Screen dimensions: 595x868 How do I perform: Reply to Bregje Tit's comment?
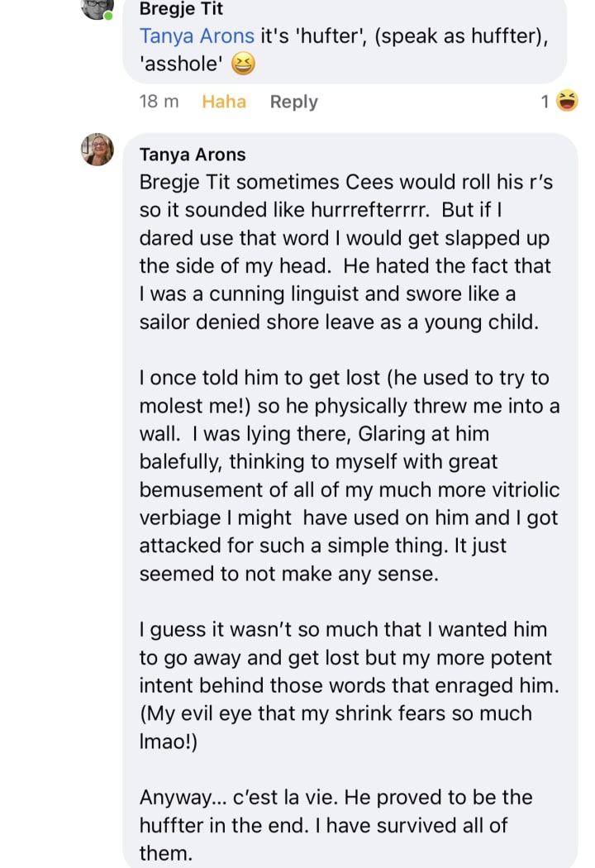(293, 102)
